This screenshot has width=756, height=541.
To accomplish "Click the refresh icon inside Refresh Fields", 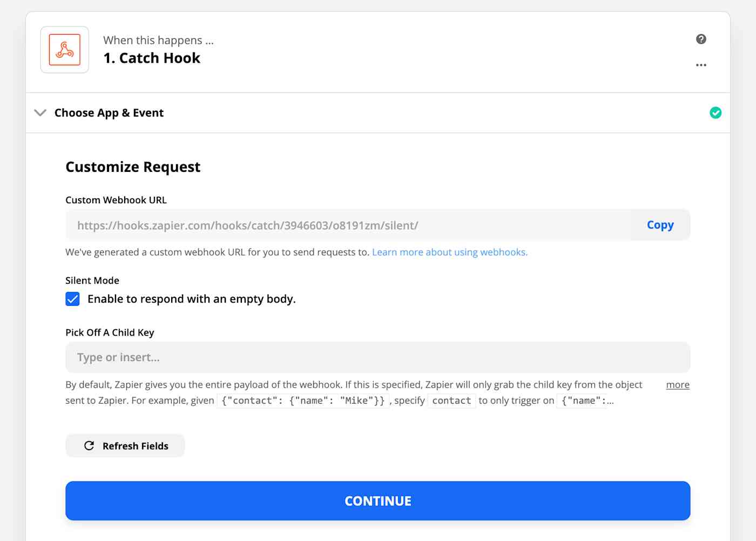I will pos(89,446).
